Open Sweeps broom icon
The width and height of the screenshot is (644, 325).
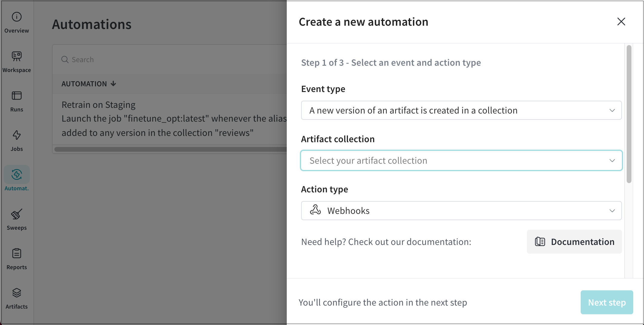(17, 214)
